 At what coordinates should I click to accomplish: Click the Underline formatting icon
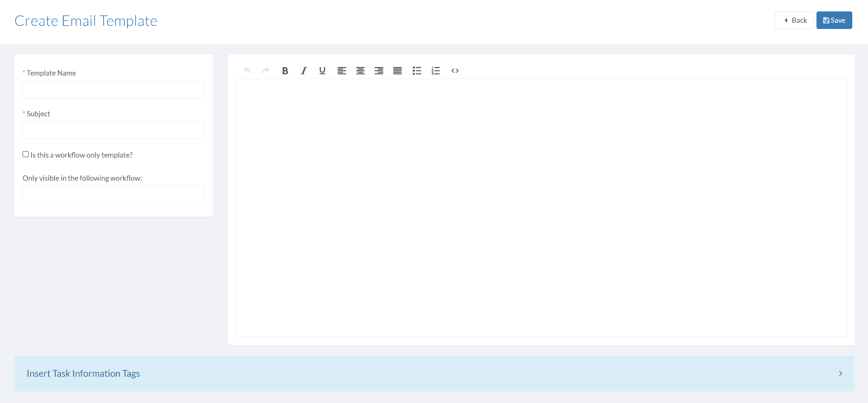click(x=322, y=70)
